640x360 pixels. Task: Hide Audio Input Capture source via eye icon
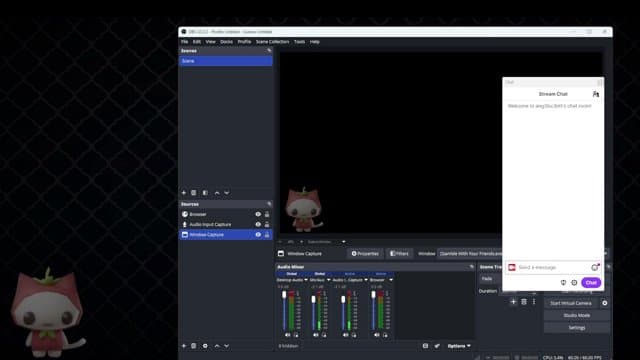point(258,224)
